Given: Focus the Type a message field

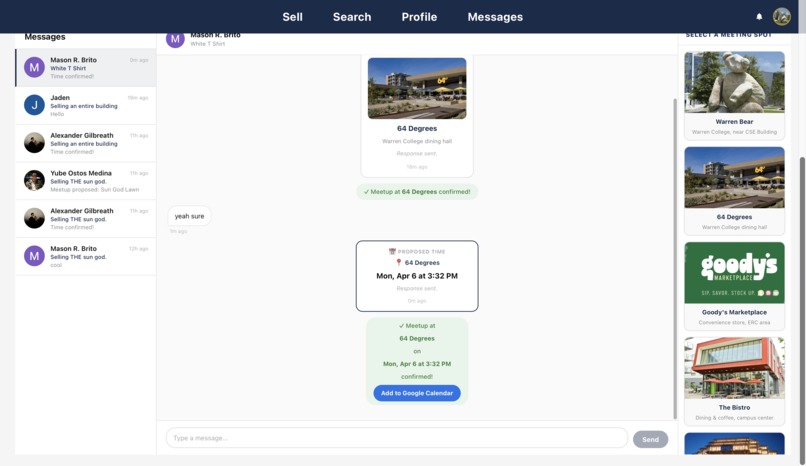Looking at the screenshot, I should click(x=397, y=438).
